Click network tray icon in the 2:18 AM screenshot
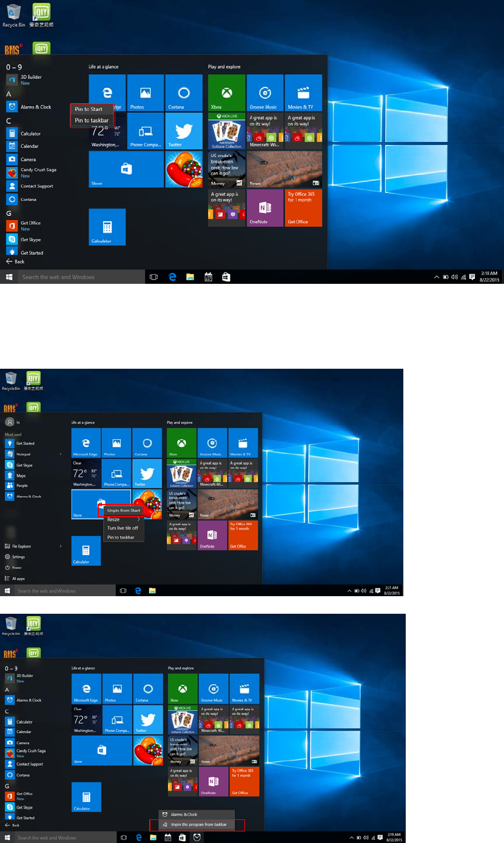Image resolution: width=504 pixels, height=843 pixels. point(463,277)
